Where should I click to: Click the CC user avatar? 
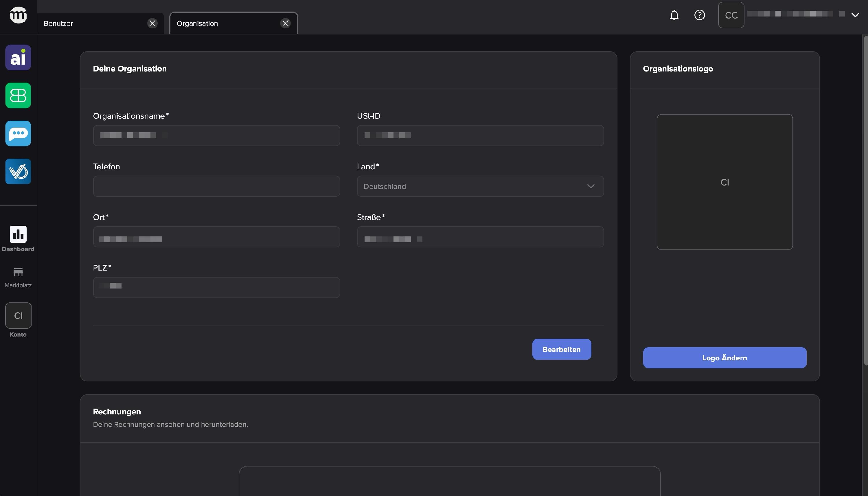pyautogui.click(x=731, y=15)
